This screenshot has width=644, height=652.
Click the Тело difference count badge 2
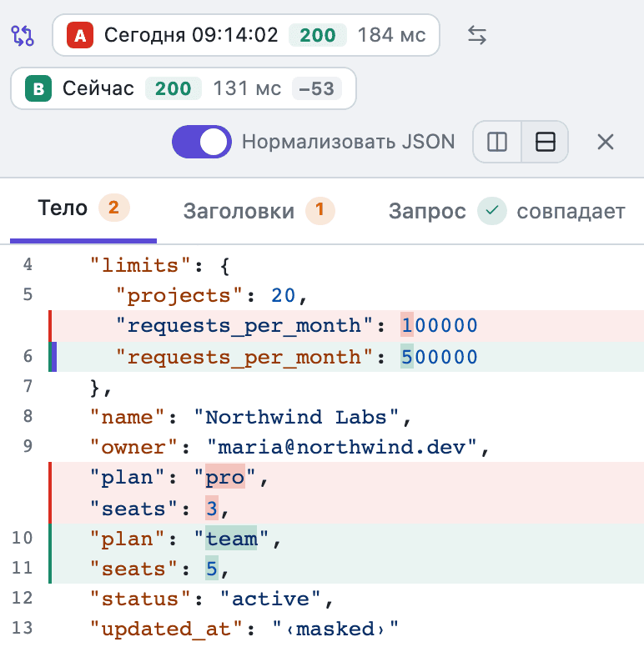(114, 208)
